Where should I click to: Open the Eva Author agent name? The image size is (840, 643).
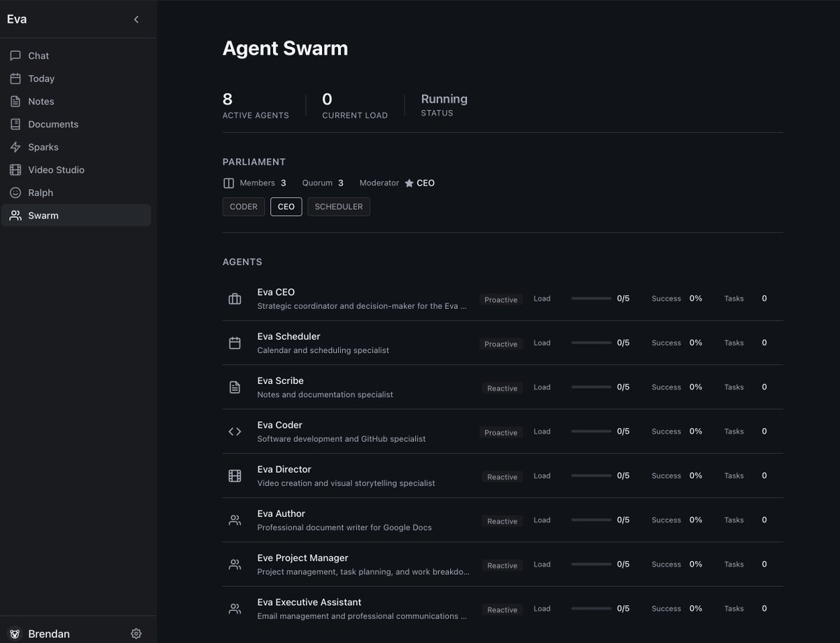(x=281, y=513)
